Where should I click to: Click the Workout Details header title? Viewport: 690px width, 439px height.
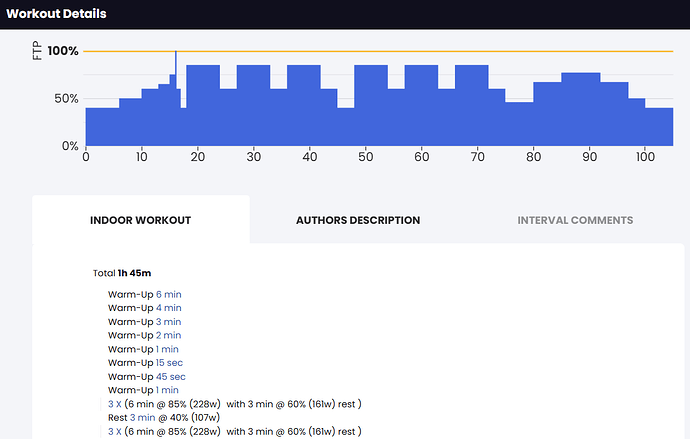pyautogui.click(x=55, y=14)
